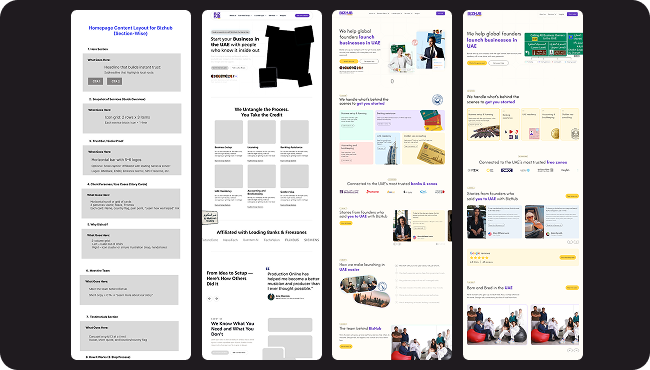
Task: Click the meeting room pill-shaped photo
Action: tap(359, 284)
